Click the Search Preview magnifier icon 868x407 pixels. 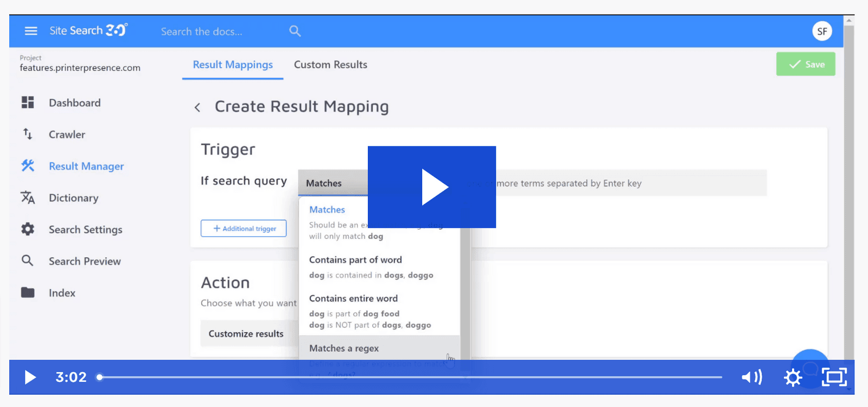(28, 261)
